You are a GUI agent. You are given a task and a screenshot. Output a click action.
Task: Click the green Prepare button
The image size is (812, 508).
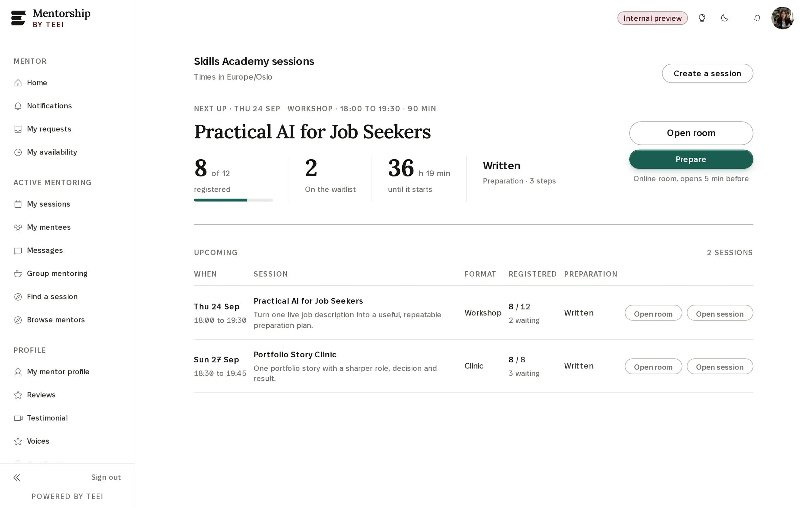click(x=691, y=160)
